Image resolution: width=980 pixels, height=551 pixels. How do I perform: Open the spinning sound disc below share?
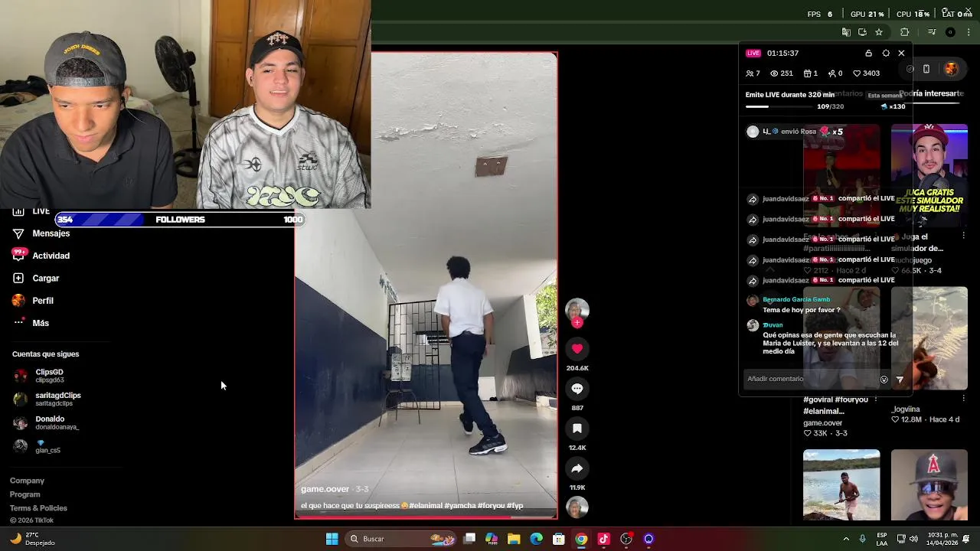pos(577,507)
